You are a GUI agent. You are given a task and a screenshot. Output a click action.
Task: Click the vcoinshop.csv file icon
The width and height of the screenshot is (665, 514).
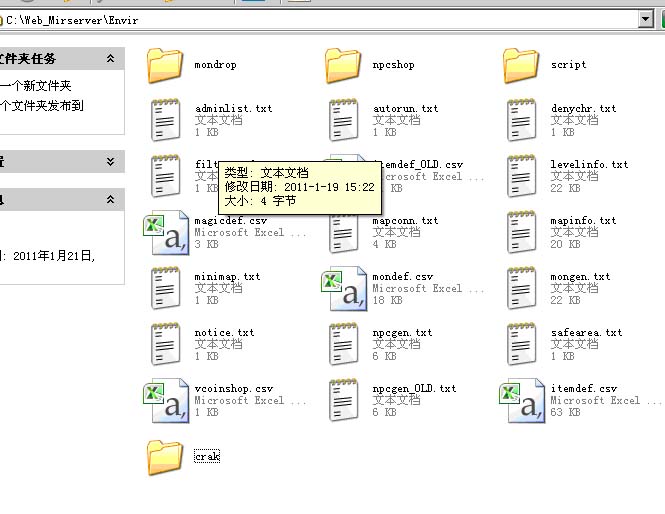click(166, 400)
